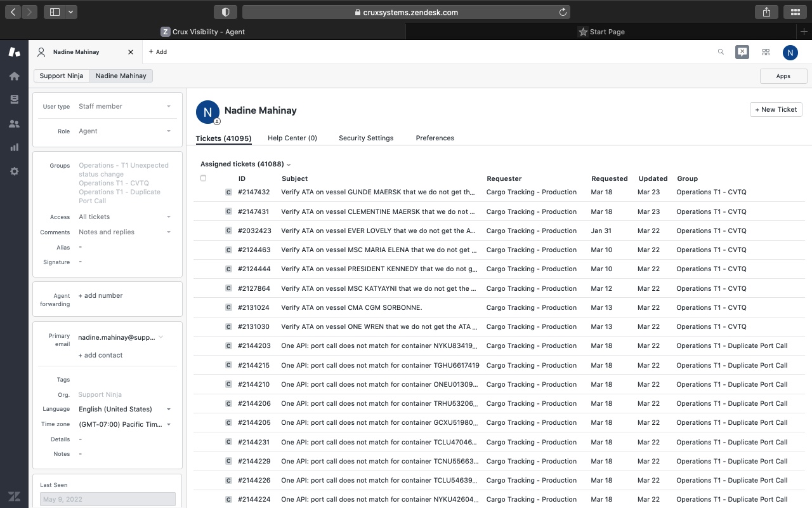Screen dimensions: 812x508
Task: Open the Access dropdown
Action: (x=124, y=217)
